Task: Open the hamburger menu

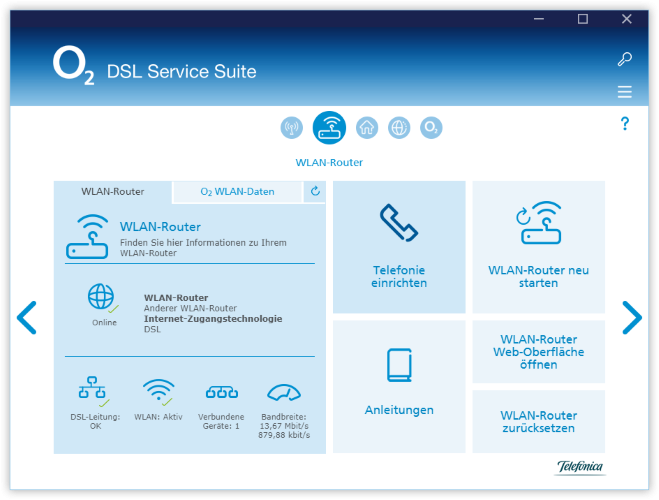Action: click(625, 92)
